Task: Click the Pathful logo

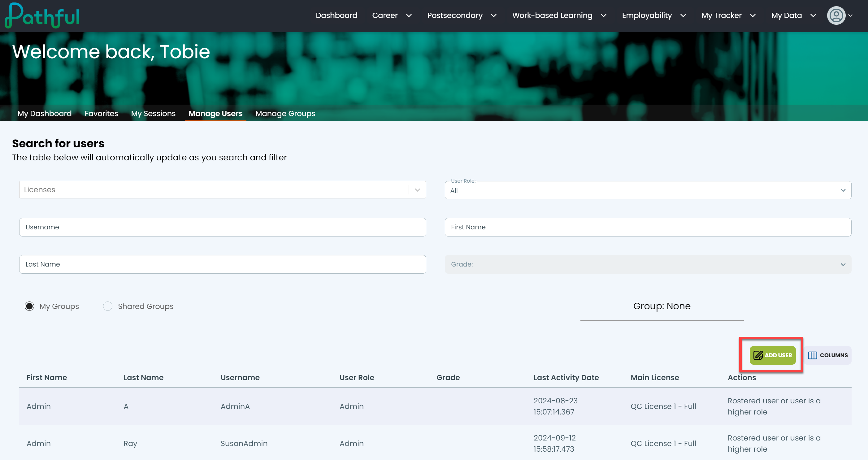Action: pos(42,15)
